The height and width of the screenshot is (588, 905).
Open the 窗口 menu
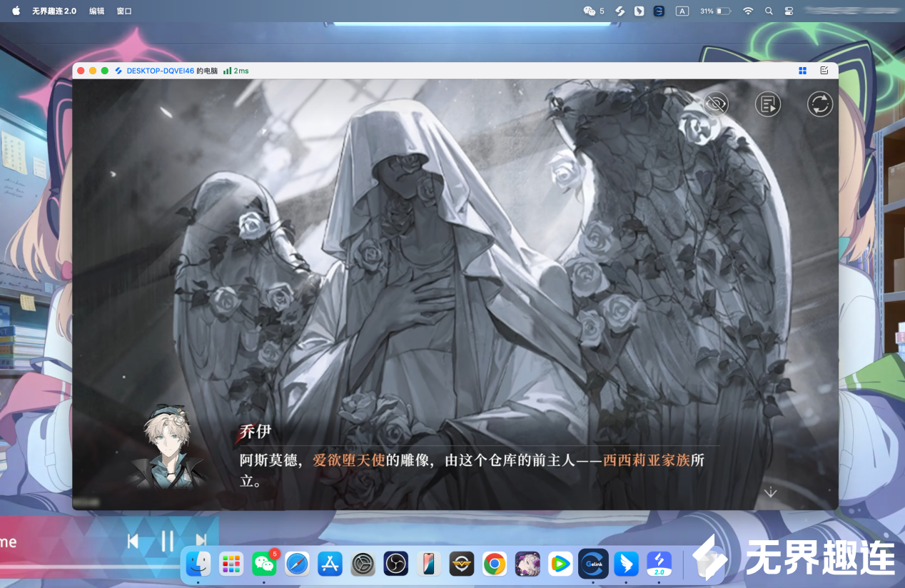(124, 11)
